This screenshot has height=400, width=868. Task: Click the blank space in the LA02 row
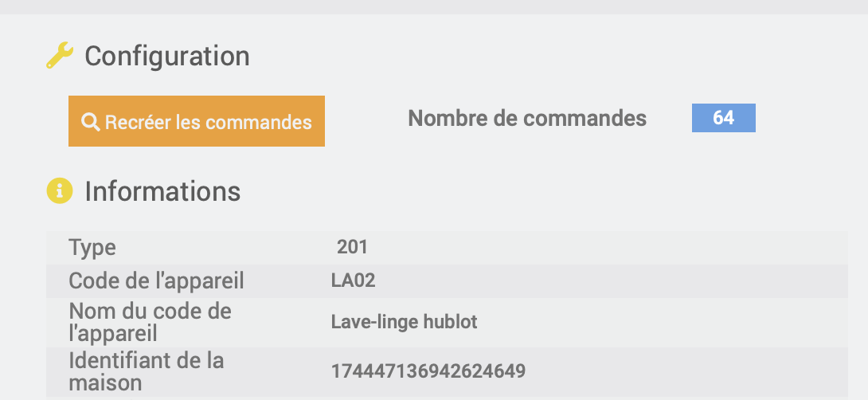click(x=609, y=281)
